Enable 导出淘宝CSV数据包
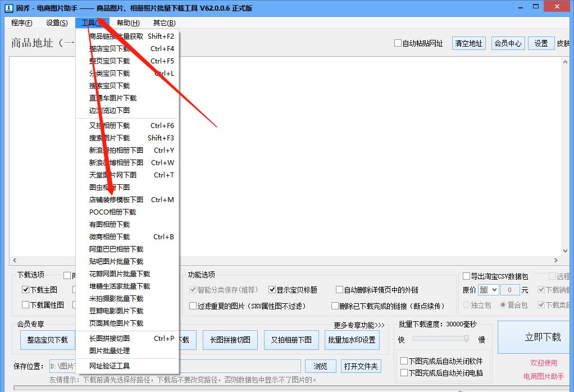Image resolution: width=574 pixels, height=392 pixels. coord(465,276)
